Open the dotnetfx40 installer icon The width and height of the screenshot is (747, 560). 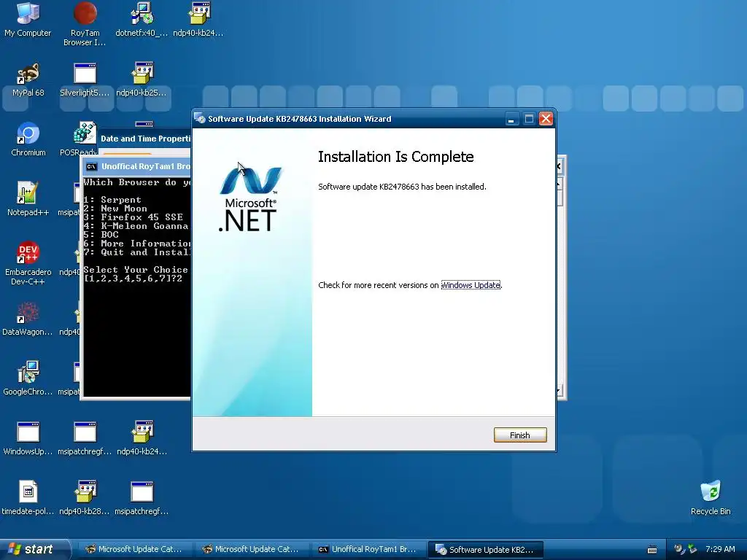point(142,19)
